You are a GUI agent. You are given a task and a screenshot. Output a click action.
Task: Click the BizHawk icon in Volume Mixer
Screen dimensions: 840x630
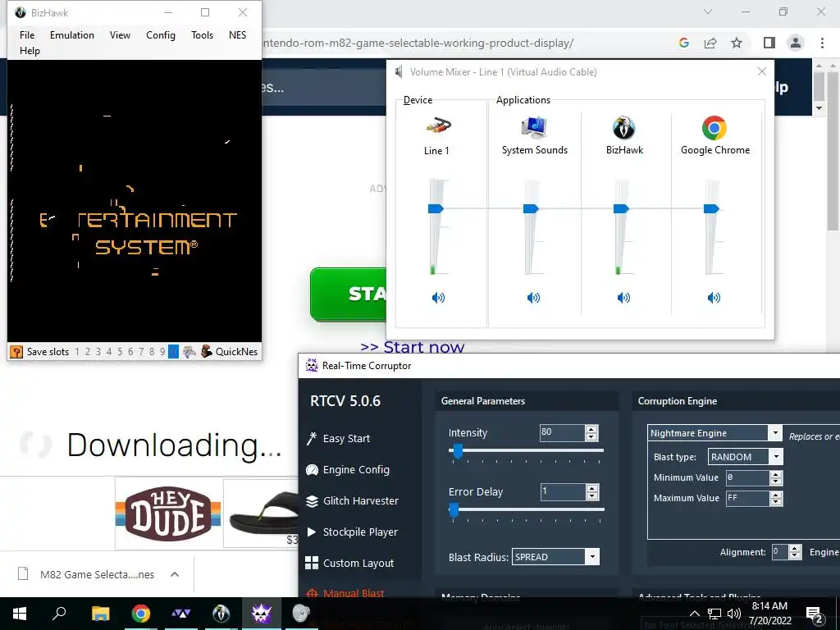pos(623,127)
